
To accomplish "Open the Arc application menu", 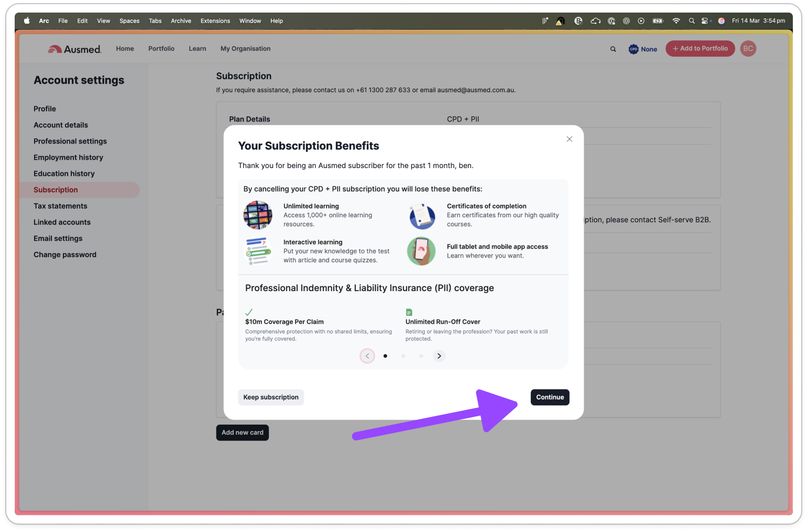I will [x=44, y=21].
